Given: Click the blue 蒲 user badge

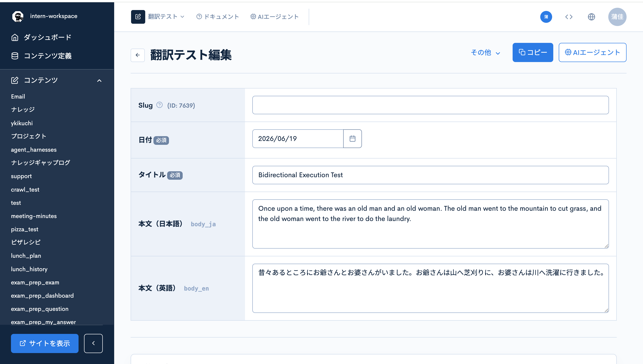Looking at the screenshot, I should click(546, 17).
